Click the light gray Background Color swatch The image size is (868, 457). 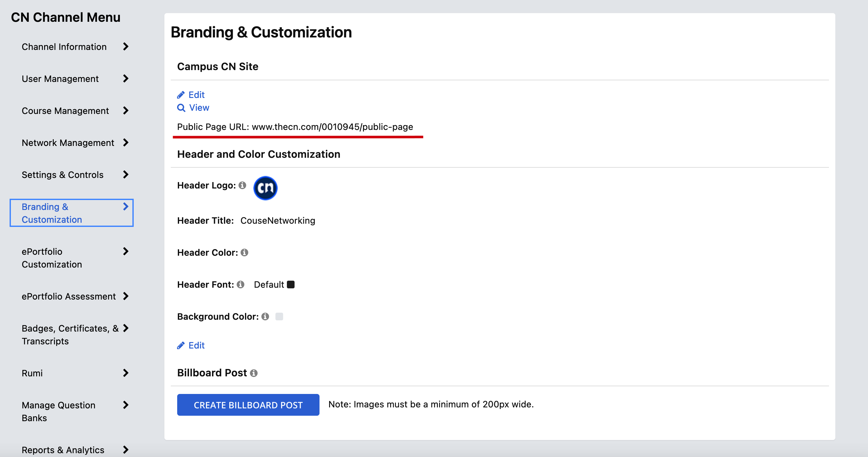pos(279,317)
